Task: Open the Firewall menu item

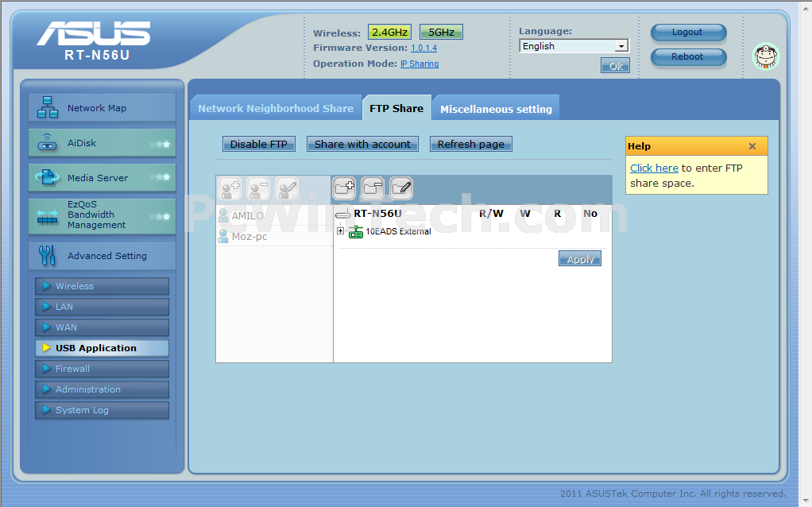Action: click(x=102, y=369)
